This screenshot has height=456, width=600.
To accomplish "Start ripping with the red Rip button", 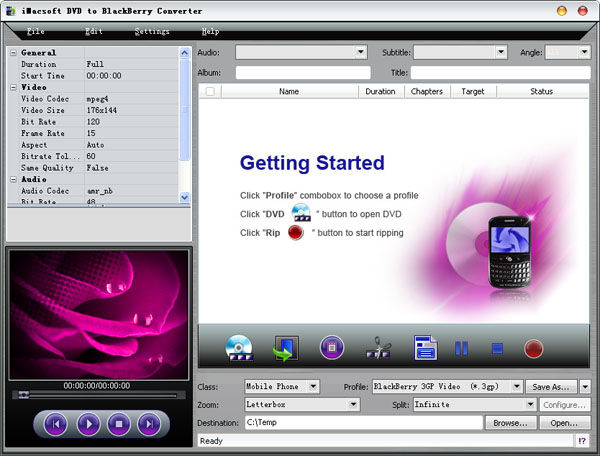I will click(533, 349).
